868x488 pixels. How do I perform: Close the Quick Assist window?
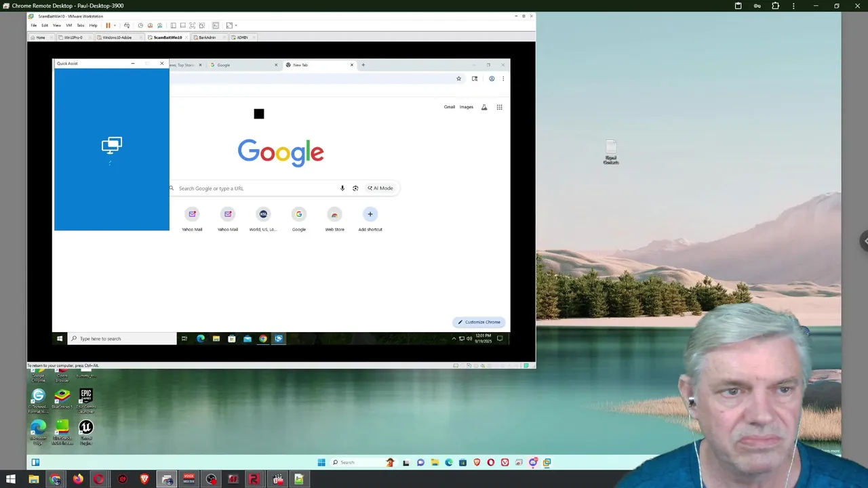[161, 63]
